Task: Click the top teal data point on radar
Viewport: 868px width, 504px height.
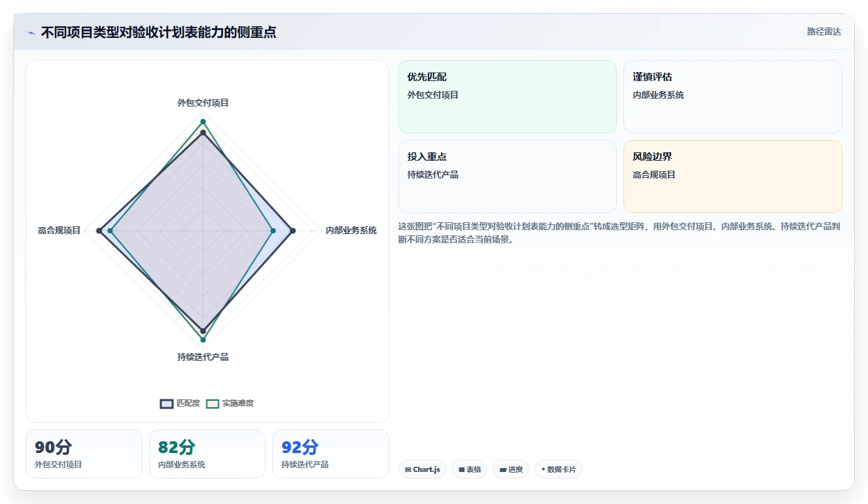Action: (x=203, y=122)
